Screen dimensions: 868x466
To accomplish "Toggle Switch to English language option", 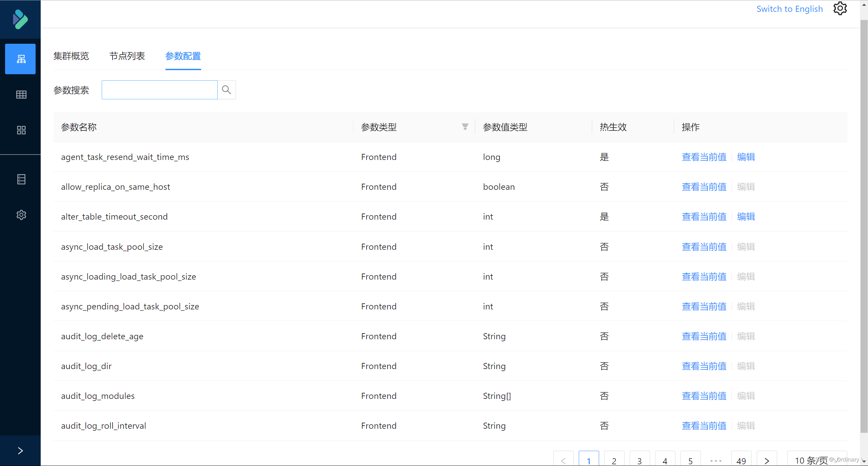I will click(x=789, y=8).
